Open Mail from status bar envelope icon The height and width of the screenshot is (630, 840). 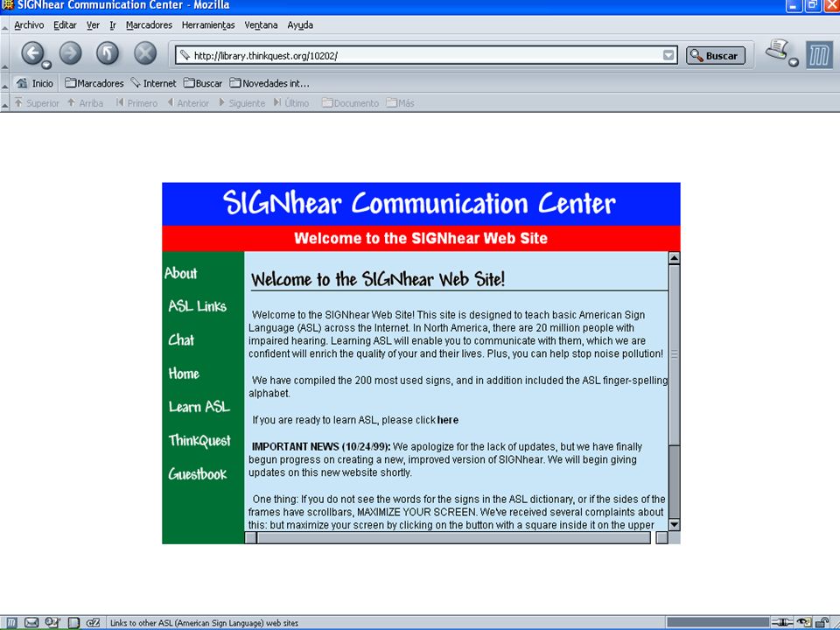(x=31, y=622)
